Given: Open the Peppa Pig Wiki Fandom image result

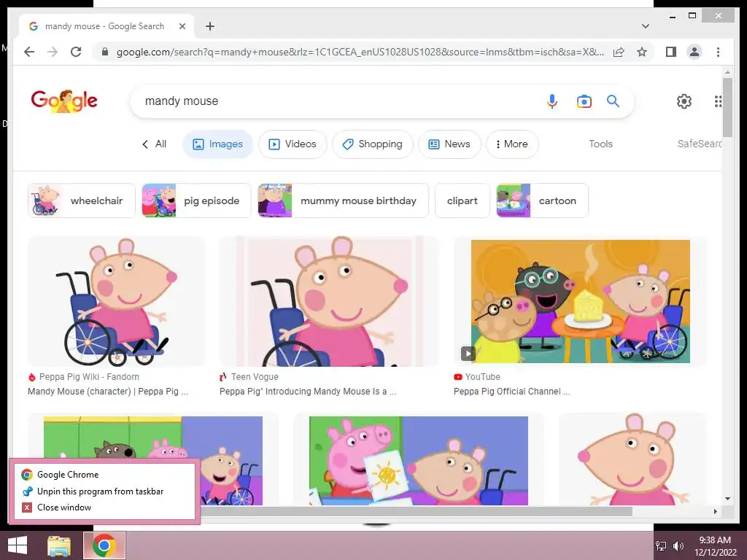Looking at the screenshot, I should pyautogui.click(x=116, y=301).
